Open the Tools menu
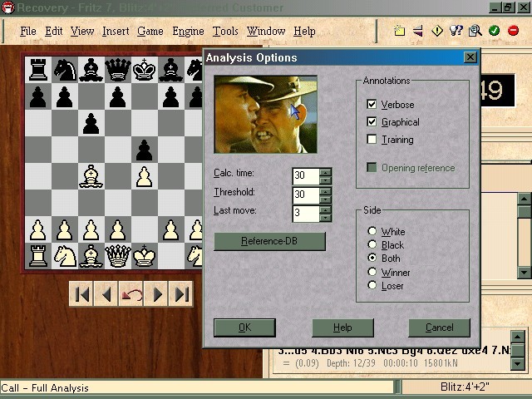 [x=225, y=32]
